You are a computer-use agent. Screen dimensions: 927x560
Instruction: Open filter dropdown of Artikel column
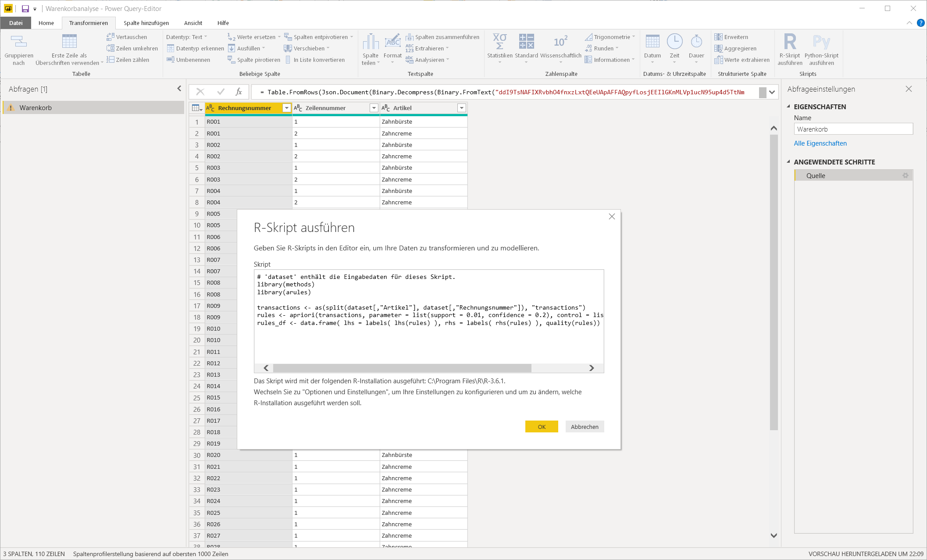[x=461, y=108]
